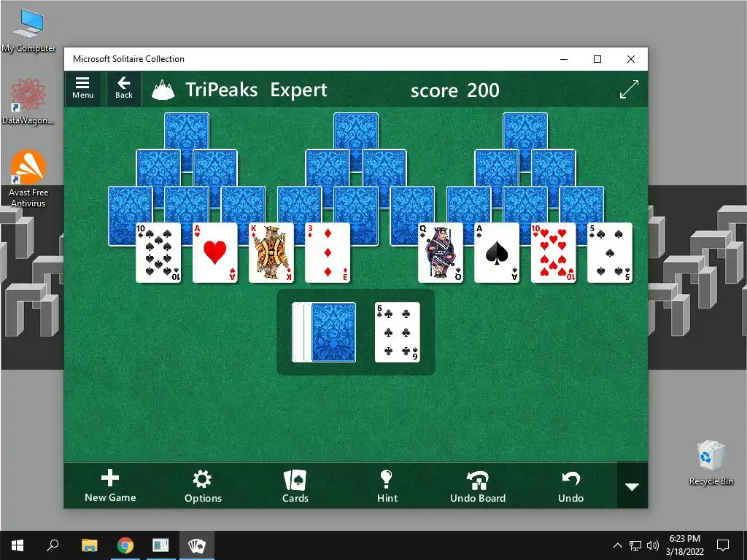Collapse the bottom toolbar with the down arrow
Image resolution: width=747 pixels, height=560 pixels.
point(632,486)
